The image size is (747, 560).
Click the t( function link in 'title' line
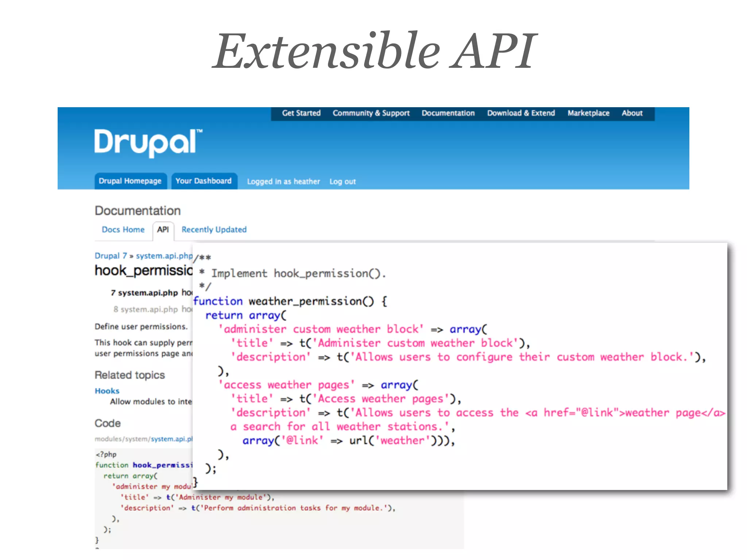coord(168,497)
